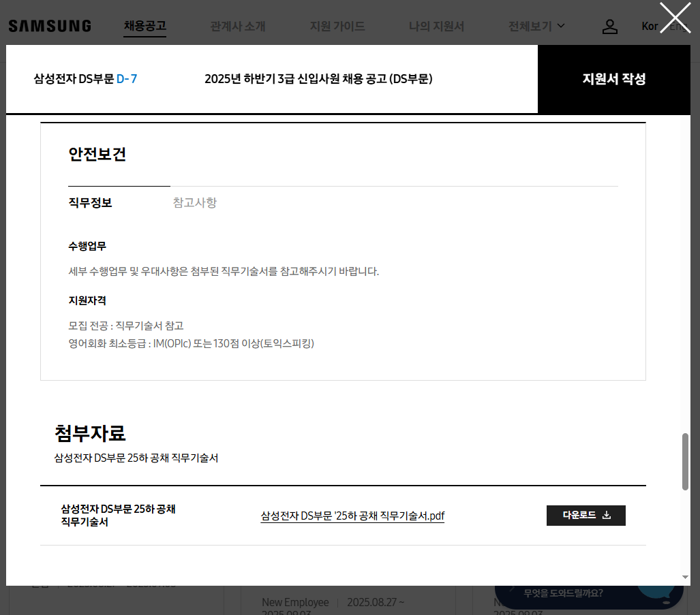Open the 나의 지원서 menu

point(436,27)
